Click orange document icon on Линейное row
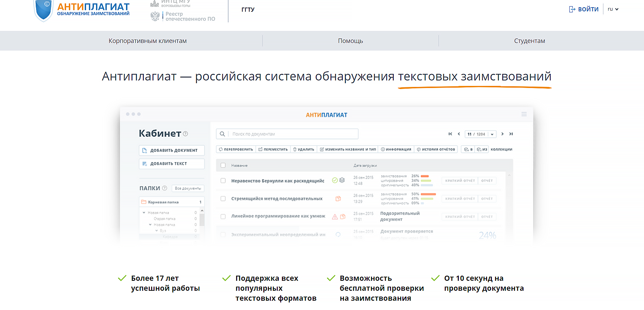 coord(343,217)
